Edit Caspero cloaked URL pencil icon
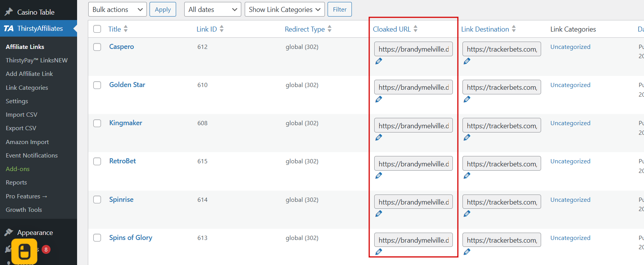 click(x=379, y=61)
